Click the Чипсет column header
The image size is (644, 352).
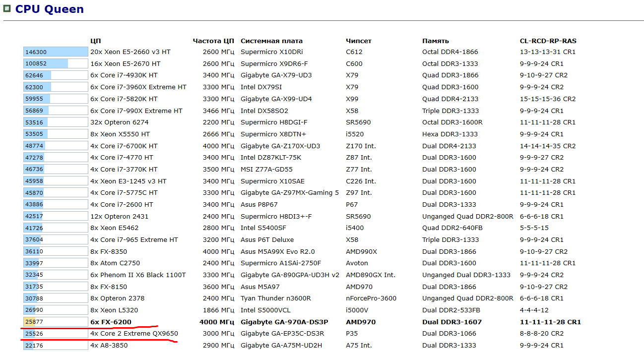click(x=359, y=41)
